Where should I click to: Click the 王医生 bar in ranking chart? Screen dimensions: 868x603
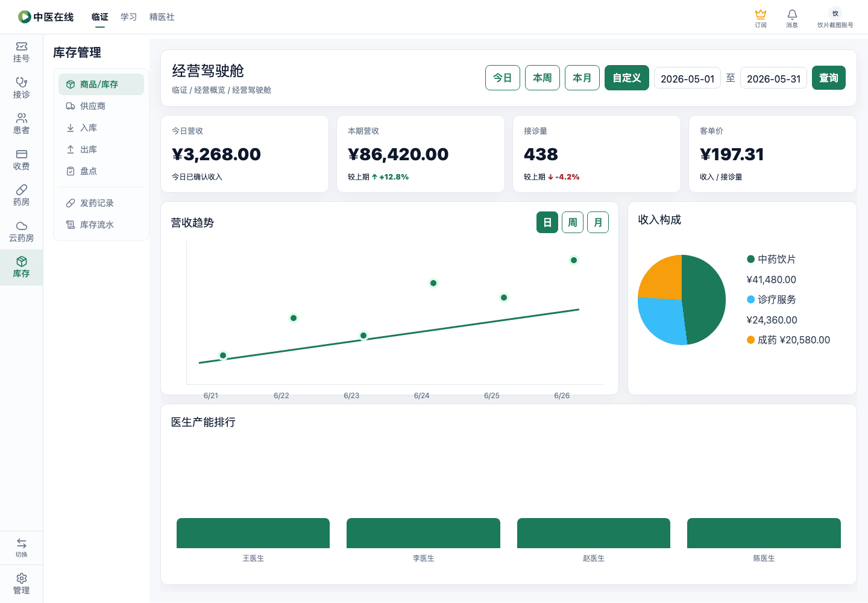coord(253,533)
